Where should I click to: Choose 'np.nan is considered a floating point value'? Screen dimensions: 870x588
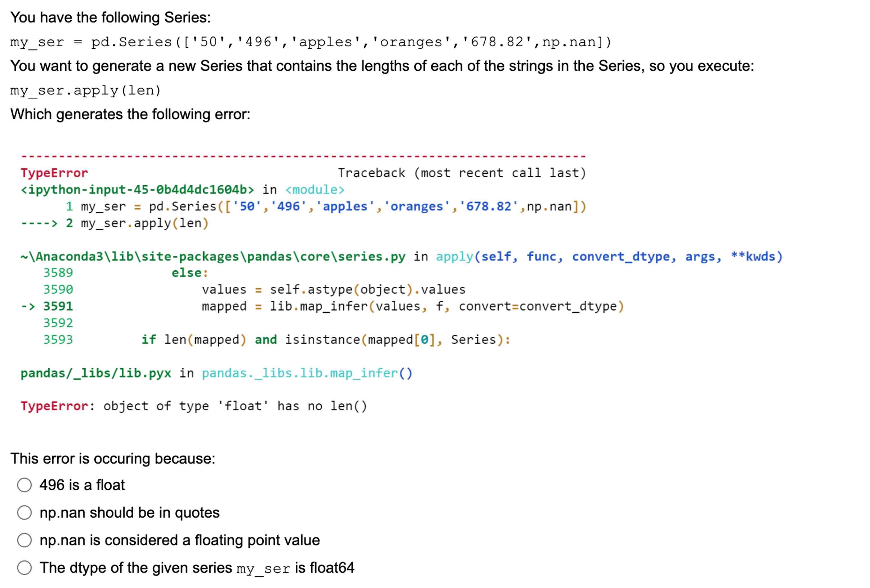click(x=24, y=540)
